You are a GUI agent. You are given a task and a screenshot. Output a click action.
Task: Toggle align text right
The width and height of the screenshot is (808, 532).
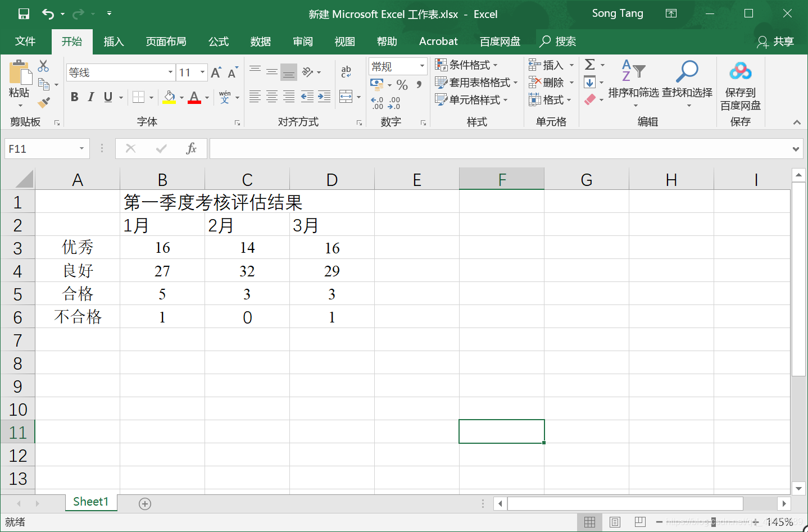pos(289,97)
